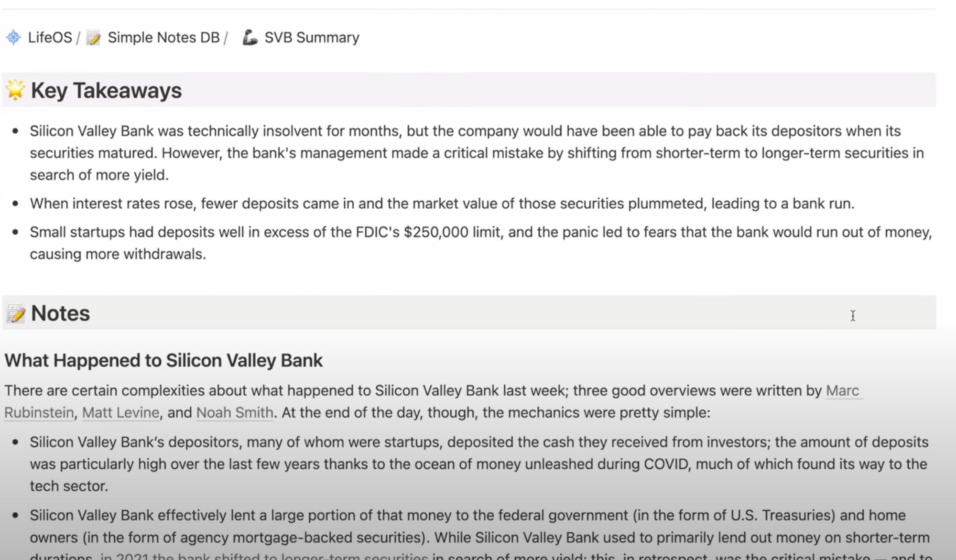Click the Key Takeaways heading text

click(106, 90)
